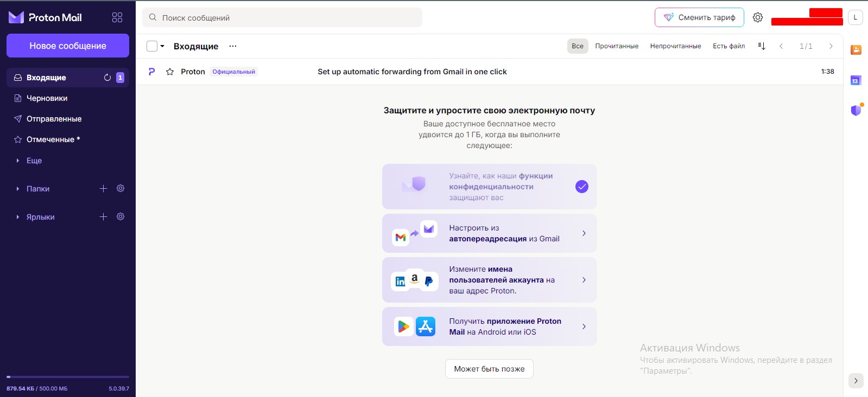Collapse the right side panel with chevron
868x397 pixels.
click(856, 381)
